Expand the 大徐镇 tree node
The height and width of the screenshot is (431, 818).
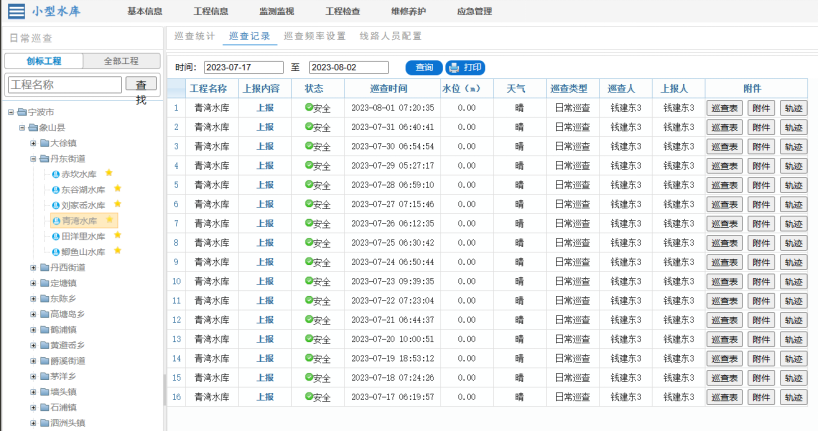[33, 143]
